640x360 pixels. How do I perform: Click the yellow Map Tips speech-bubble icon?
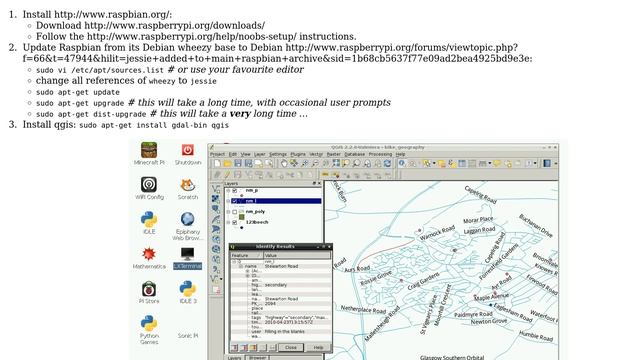coord(497,163)
